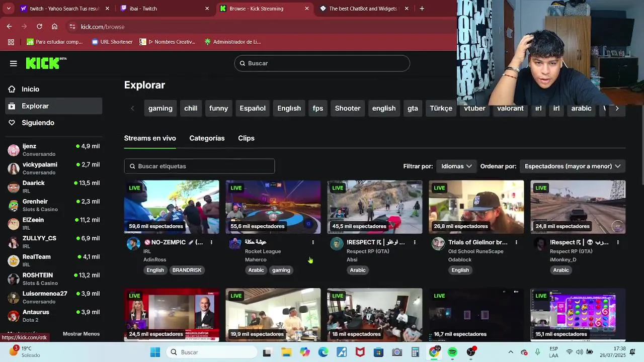Open Siguiendo in sidebar
This screenshot has height=362, width=644.
pos(54,123)
